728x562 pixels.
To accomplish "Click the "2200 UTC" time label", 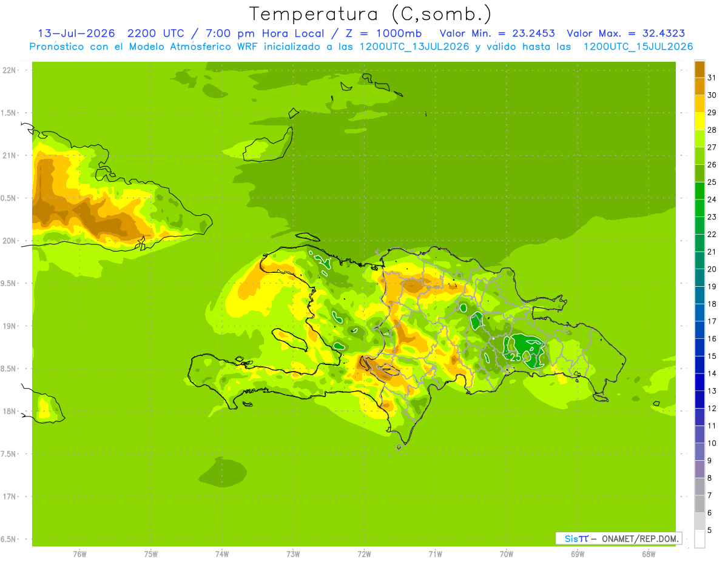I will click(x=158, y=33).
